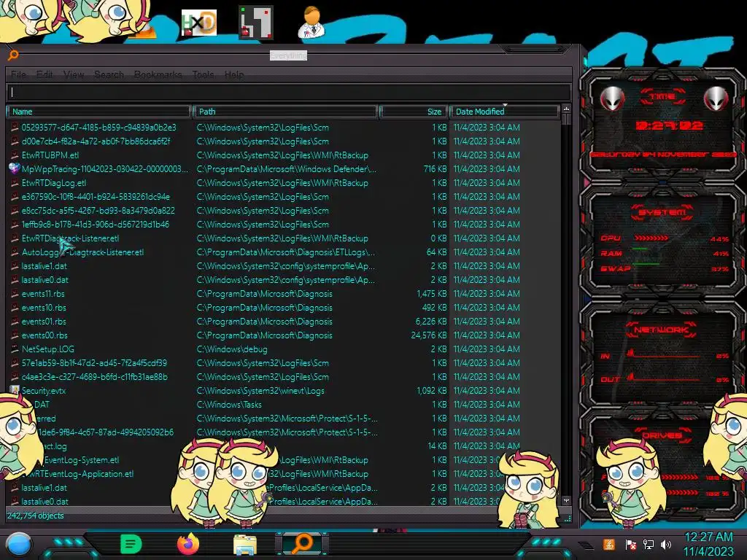
Task: Click the volume speaker tray icon
Action: pos(666,544)
